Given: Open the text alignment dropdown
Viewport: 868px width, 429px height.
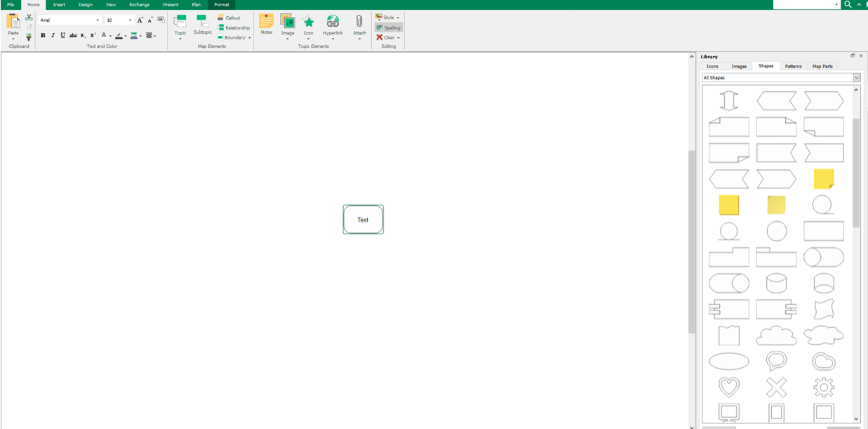Looking at the screenshot, I should [151, 35].
